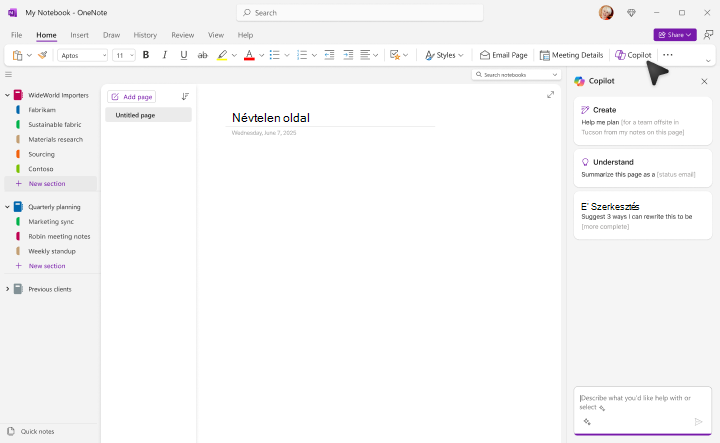Click the premium diamond icon
The height and width of the screenshot is (443, 720).
click(x=631, y=13)
